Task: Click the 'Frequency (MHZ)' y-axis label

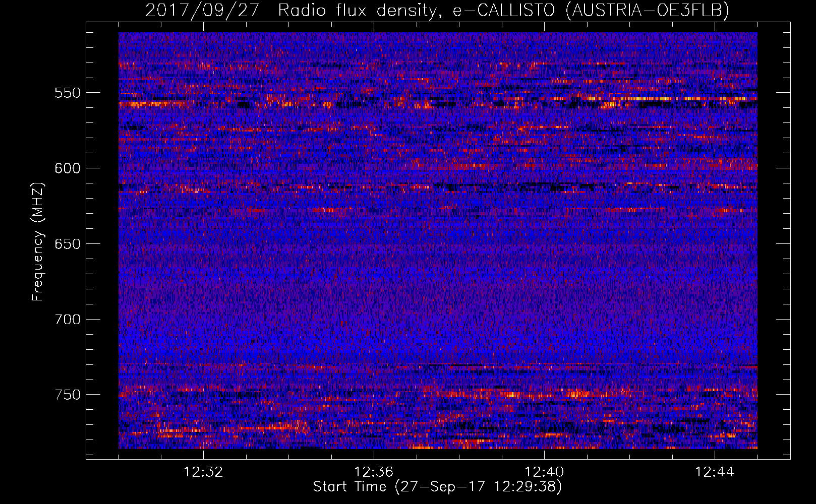Action: coord(37,241)
